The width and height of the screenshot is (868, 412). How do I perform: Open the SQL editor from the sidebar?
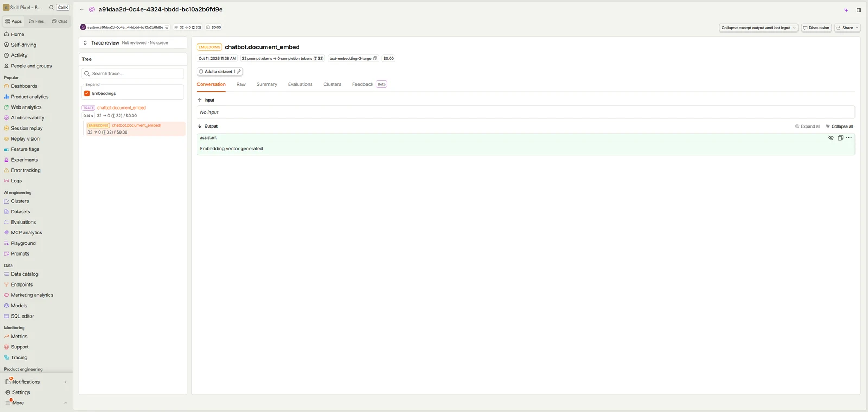[x=22, y=316]
